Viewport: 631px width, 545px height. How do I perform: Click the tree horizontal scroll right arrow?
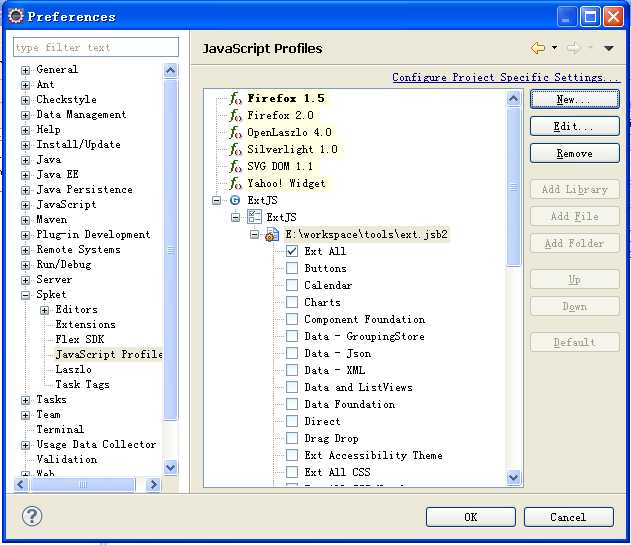coord(153,485)
